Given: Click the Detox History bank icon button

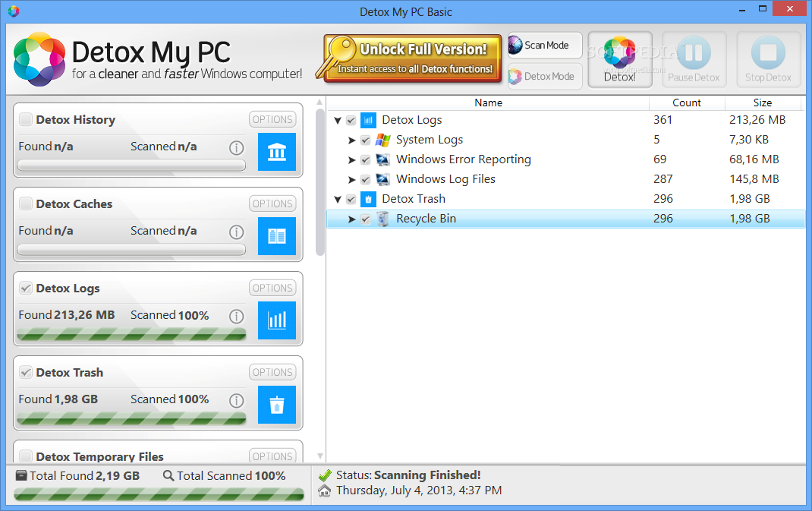Looking at the screenshot, I should click(x=277, y=152).
